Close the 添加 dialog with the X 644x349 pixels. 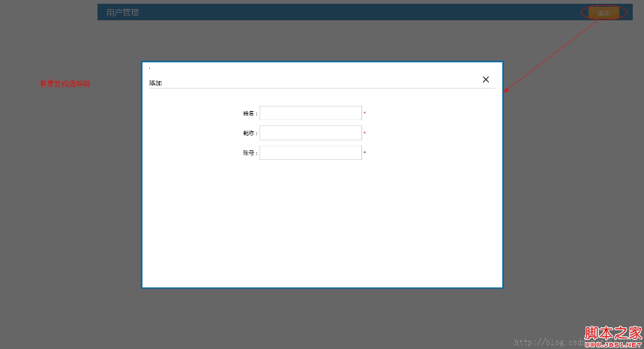[486, 80]
